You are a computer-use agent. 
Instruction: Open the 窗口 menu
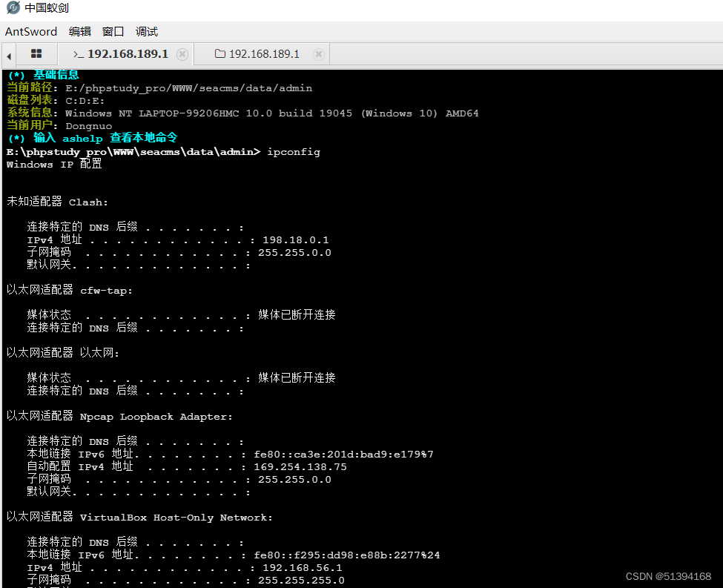(x=113, y=31)
